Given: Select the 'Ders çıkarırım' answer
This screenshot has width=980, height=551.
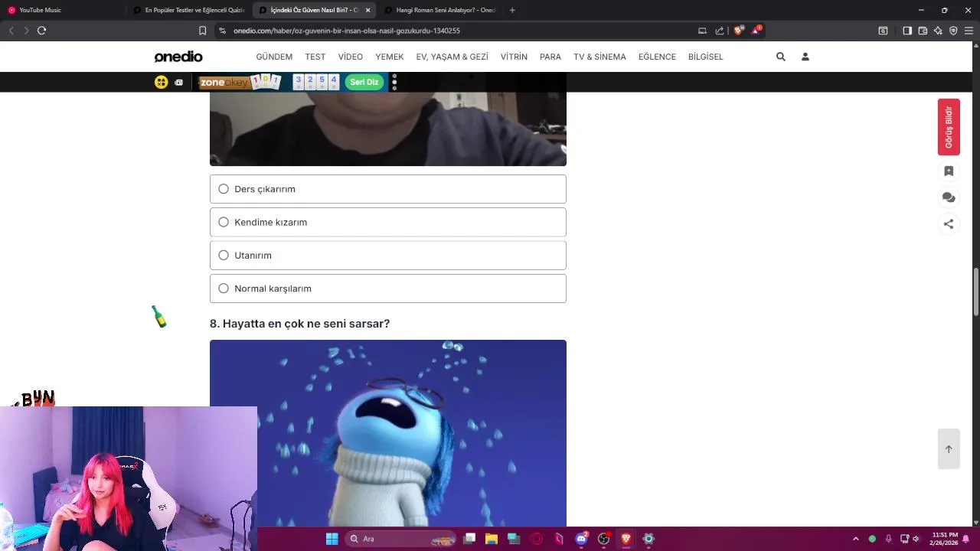Looking at the screenshot, I should point(388,189).
